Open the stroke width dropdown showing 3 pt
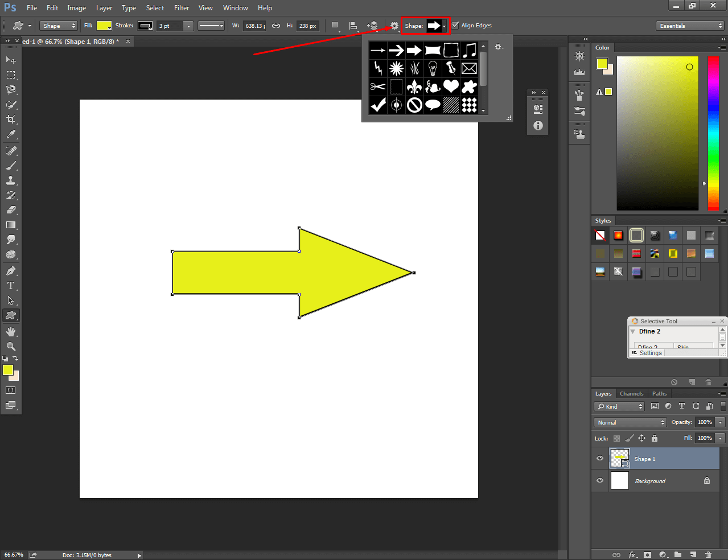Image resolution: width=728 pixels, height=560 pixels. [x=188, y=26]
